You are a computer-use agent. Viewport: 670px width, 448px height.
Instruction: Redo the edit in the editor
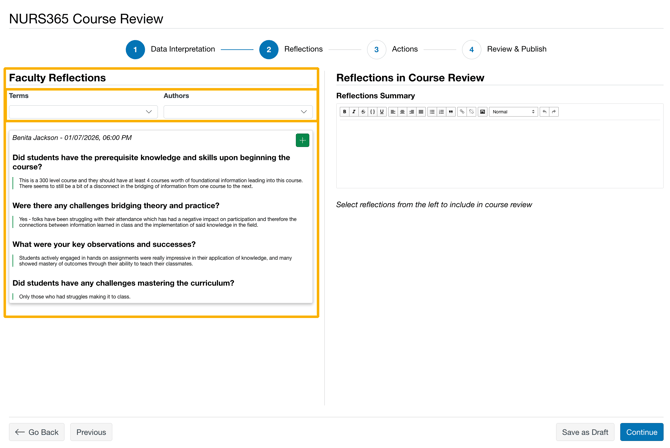coord(554,112)
